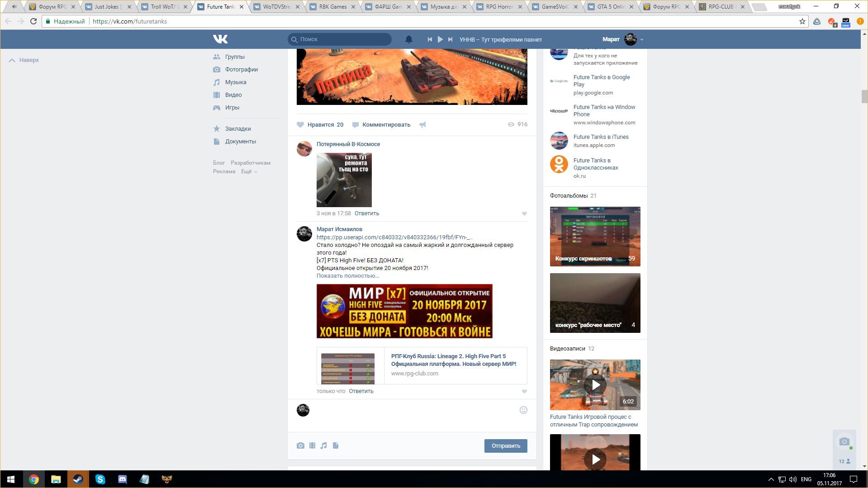Play the 6:02 Future Tanks video
The image size is (868, 488).
pyautogui.click(x=595, y=385)
